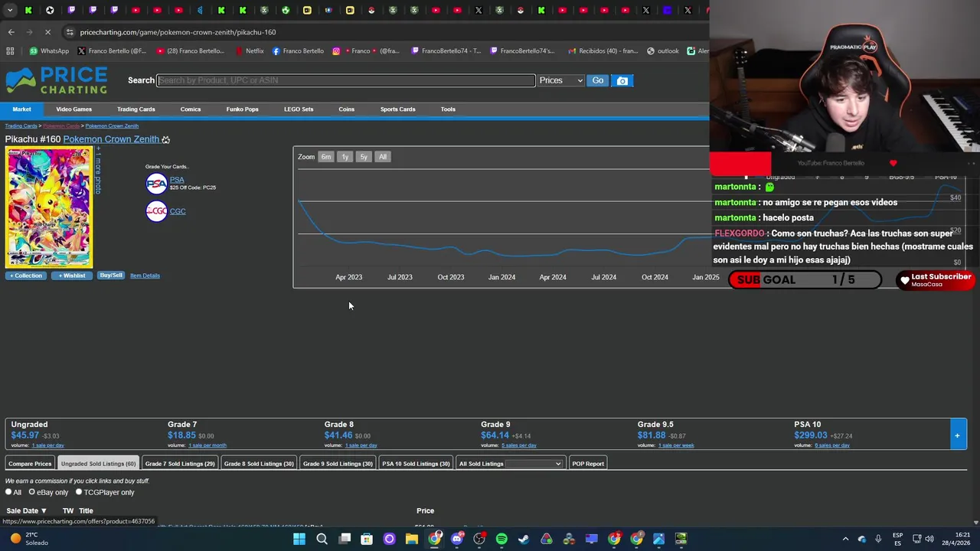
Task: Open POP Report tab
Action: click(588, 464)
